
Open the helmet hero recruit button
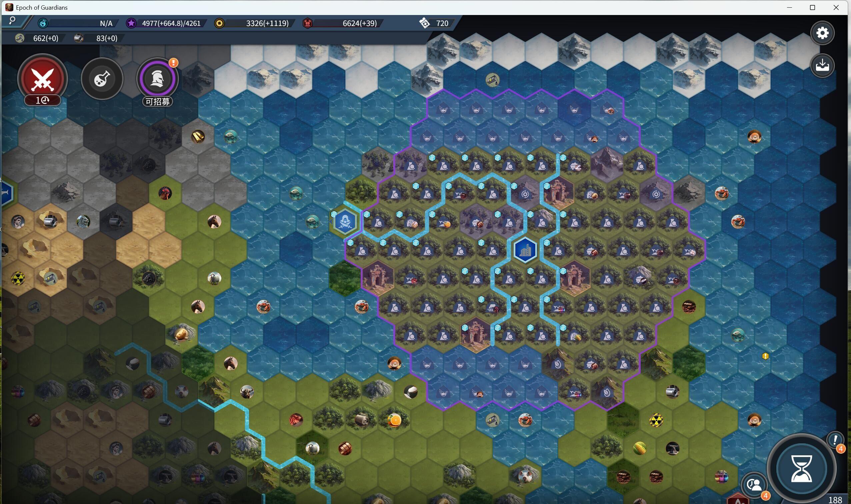pos(157,79)
